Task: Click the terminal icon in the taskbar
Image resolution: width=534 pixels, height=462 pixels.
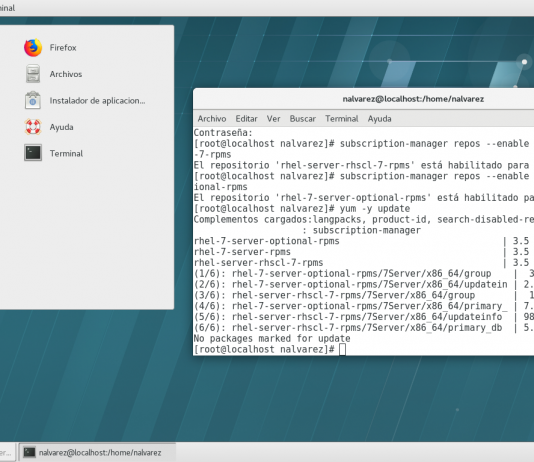Action: (x=29, y=452)
